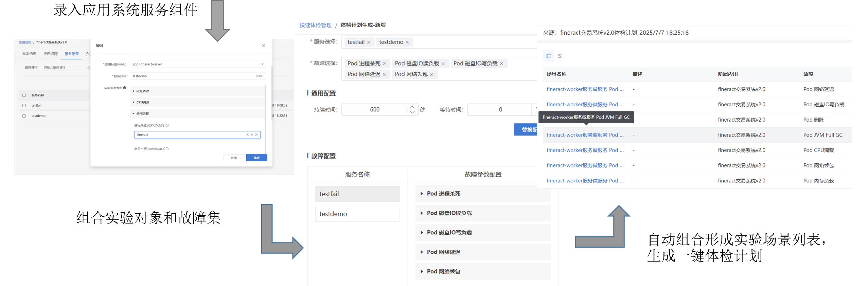Open the 应用标签(label) dropdown
This screenshot has height=286, width=868.
pos(198,64)
